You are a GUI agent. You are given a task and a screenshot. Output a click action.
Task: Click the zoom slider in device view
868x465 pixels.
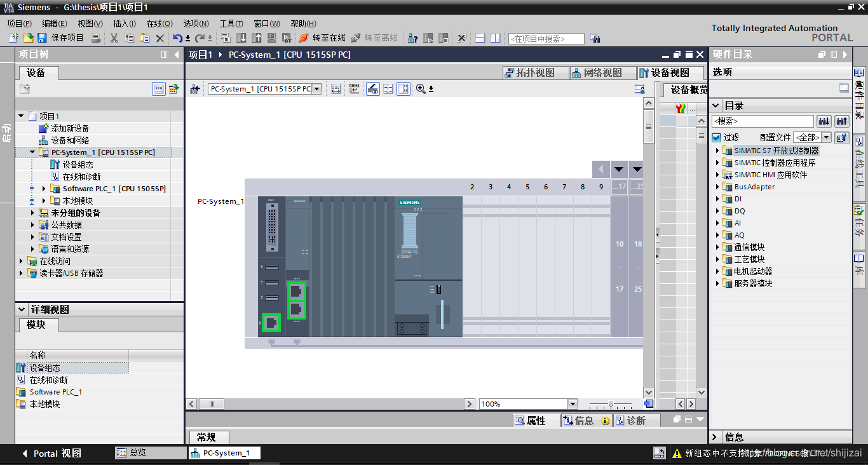(611, 404)
